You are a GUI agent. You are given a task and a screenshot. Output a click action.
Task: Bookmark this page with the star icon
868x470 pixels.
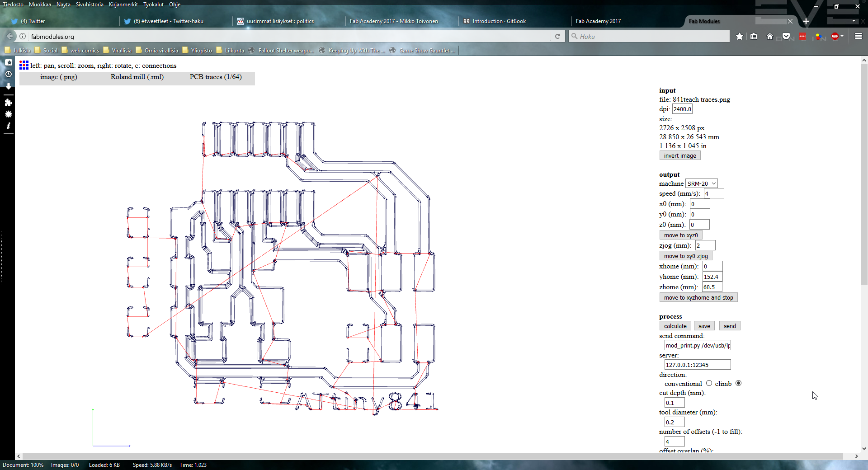point(739,36)
